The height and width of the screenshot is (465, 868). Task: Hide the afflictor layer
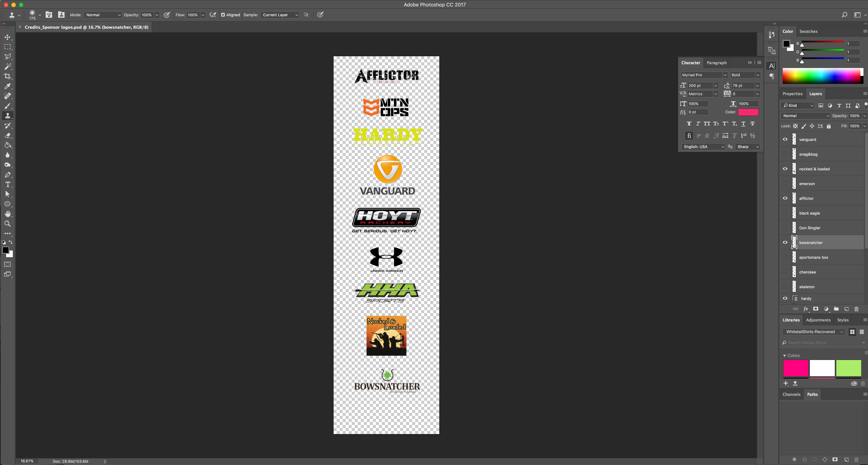pos(785,198)
